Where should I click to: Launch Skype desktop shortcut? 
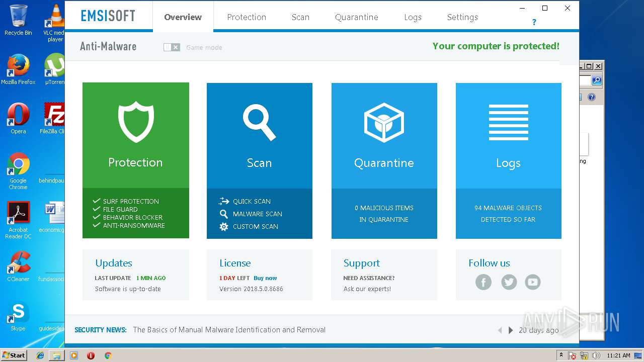tap(18, 316)
